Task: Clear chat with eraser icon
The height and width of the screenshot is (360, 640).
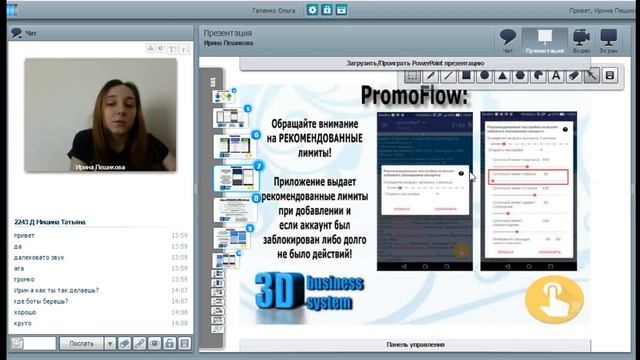Action: [125, 344]
